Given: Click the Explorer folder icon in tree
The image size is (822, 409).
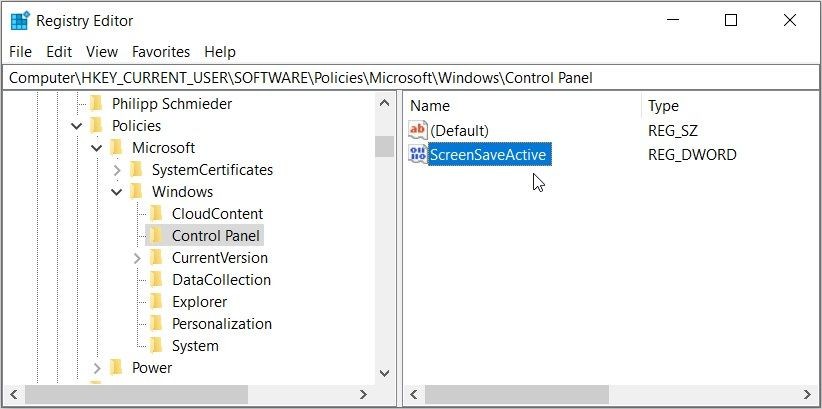Looking at the screenshot, I should (x=156, y=302).
